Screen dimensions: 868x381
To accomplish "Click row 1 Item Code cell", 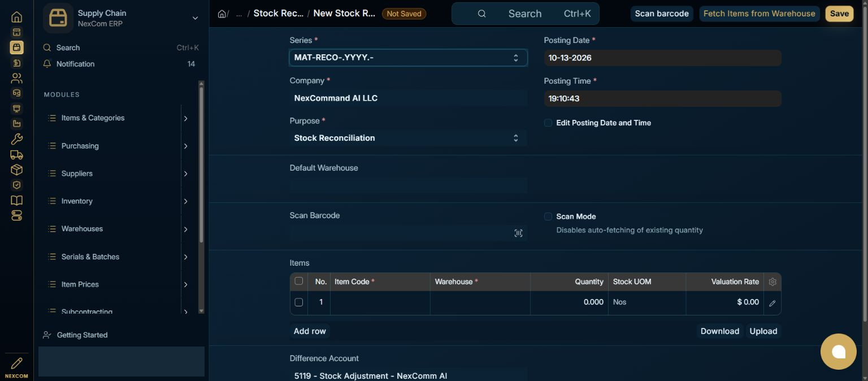I will 380,302.
